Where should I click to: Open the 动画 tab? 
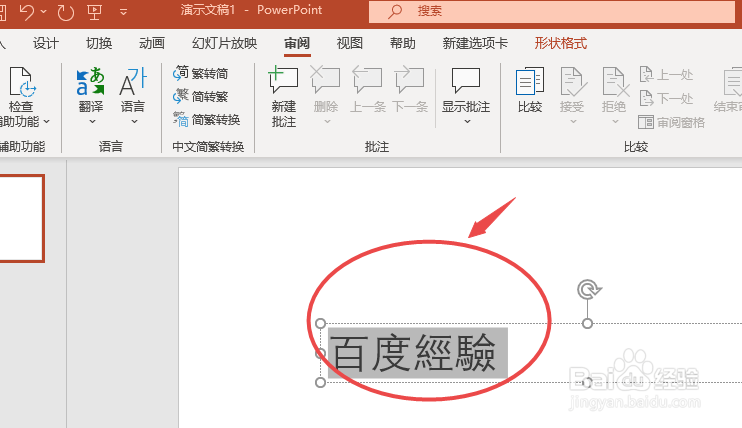[x=152, y=44]
